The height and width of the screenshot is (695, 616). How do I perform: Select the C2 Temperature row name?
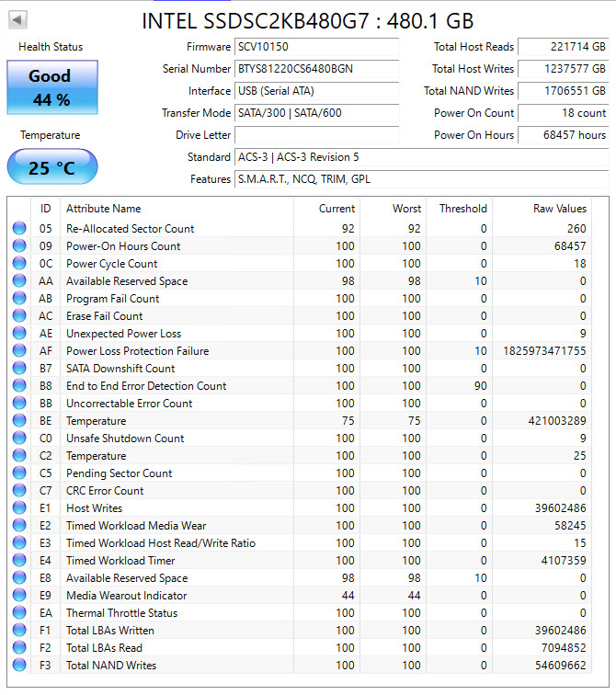[x=96, y=455]
